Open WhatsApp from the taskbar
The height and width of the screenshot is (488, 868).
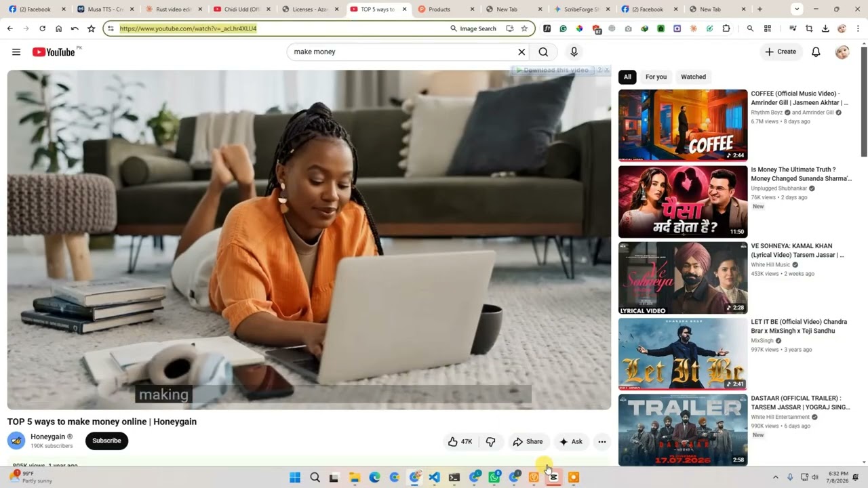(494, 477)
